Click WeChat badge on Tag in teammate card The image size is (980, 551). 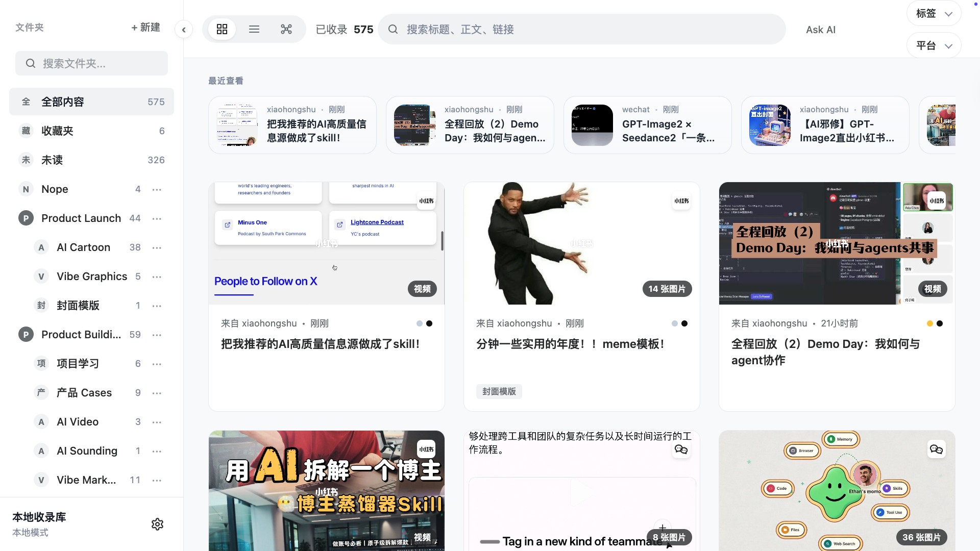coord(681,449)
